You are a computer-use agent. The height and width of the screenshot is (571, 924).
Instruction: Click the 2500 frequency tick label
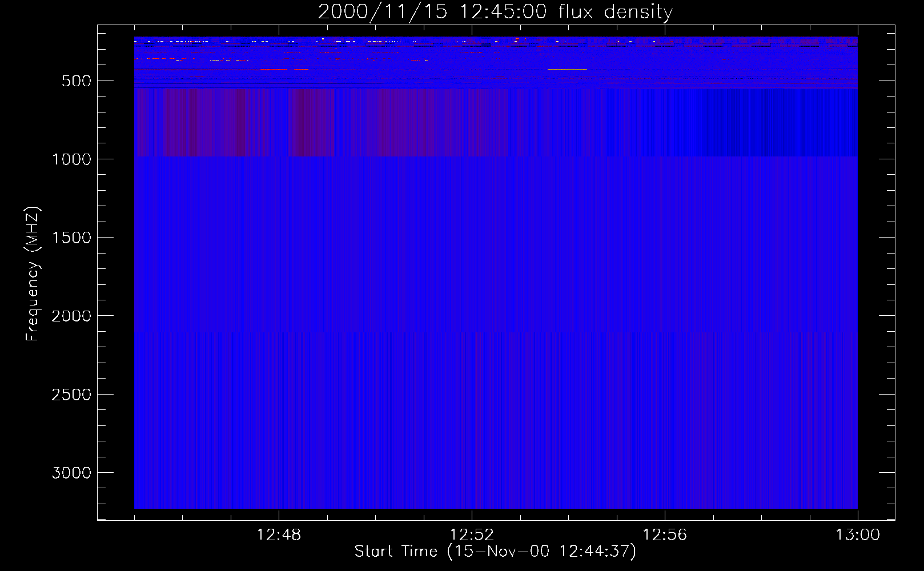pyautogui.click(x=71, y=395)
